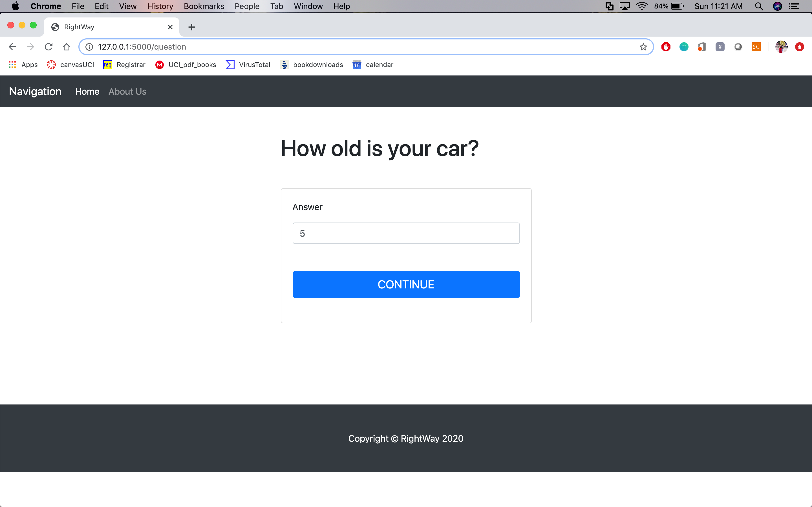The height and width of the screenshot is (507, 812).
Task: Click the Home nav link
Action: tap(87, 92)
